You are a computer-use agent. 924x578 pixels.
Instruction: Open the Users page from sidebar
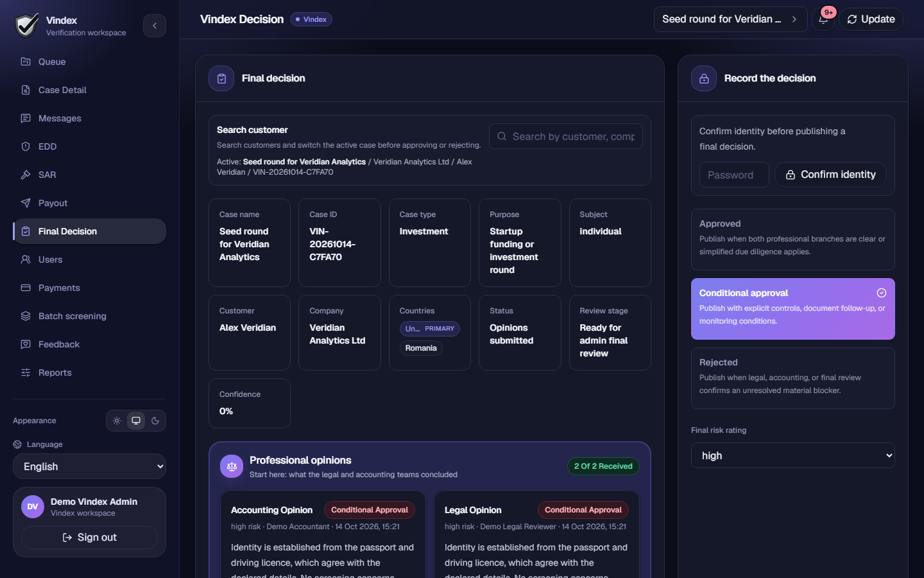[x=89, y=259]
